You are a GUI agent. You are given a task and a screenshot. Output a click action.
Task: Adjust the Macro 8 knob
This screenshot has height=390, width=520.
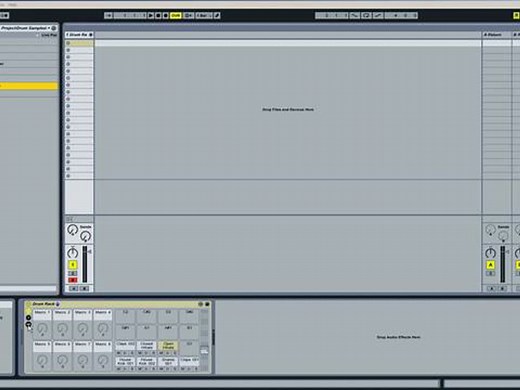pos(103,360)
